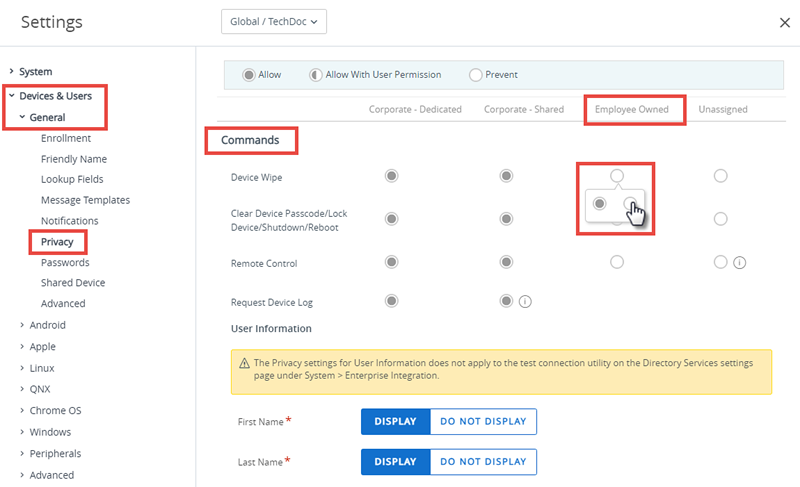
Task: Set Last Name to DISPLAY
Action: click(x=395, y=462)
